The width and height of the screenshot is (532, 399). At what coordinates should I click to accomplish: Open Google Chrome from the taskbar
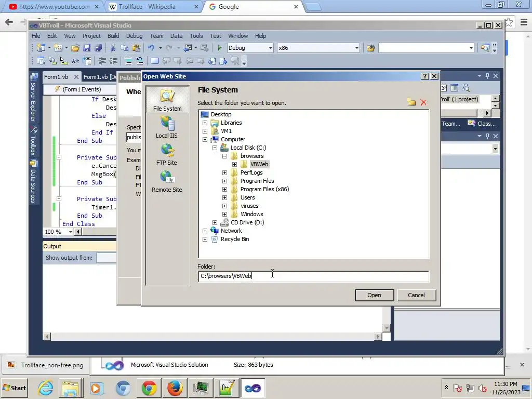tap(149, 388)
